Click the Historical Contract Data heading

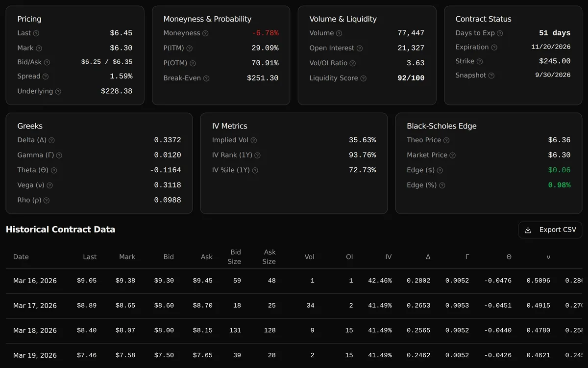[60, 230]
